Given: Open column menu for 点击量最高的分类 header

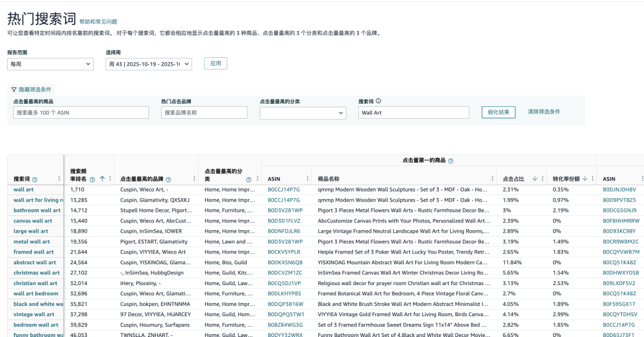Looking at the screenshot, I should click(258, 178).
